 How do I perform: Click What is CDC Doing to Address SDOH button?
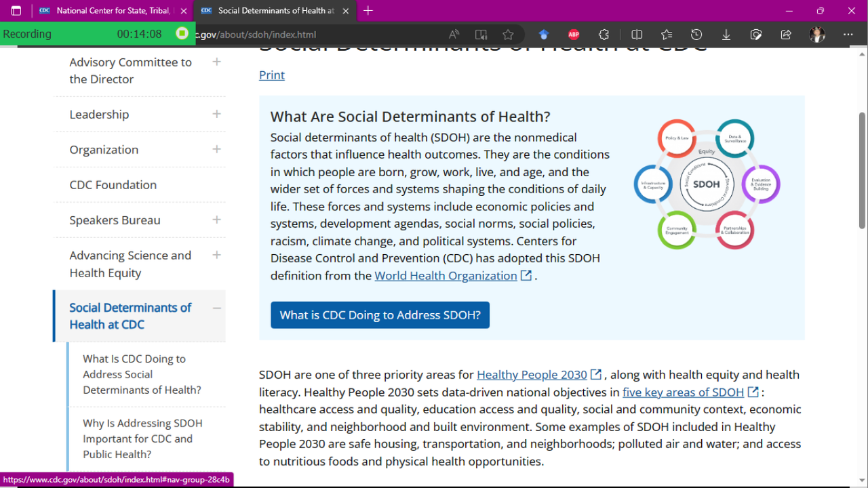(x=380, y=315)
